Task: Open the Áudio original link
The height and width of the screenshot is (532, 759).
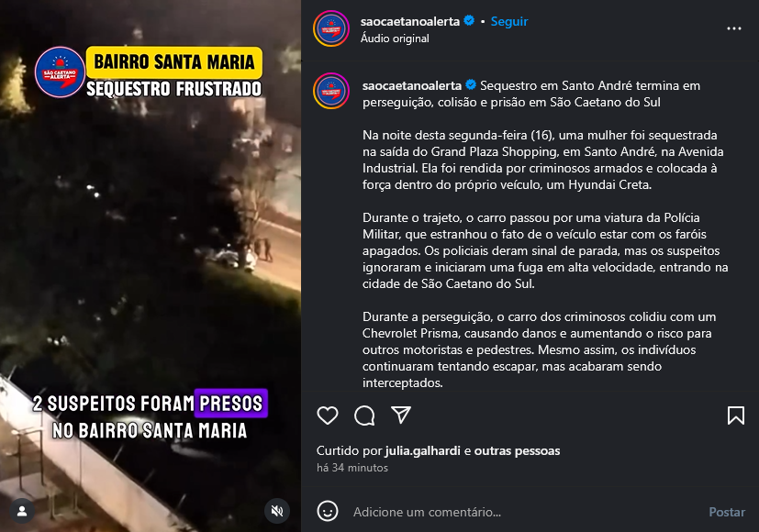Action: click(395, 39)
